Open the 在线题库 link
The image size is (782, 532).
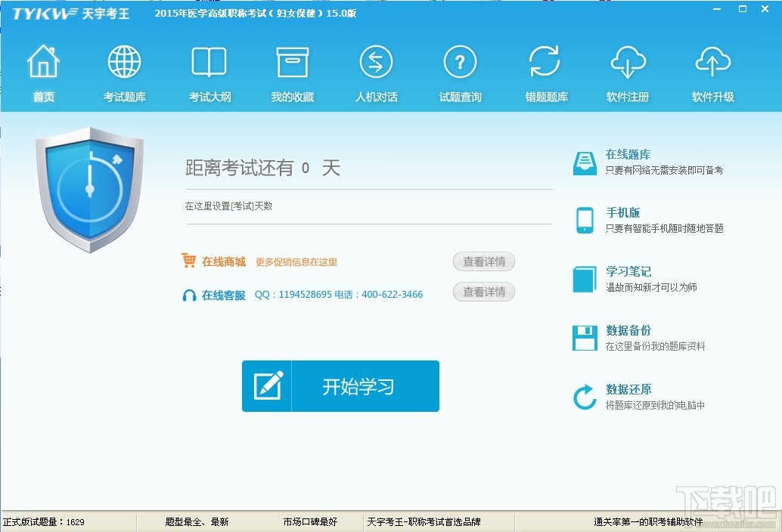[x=628, y=154]
